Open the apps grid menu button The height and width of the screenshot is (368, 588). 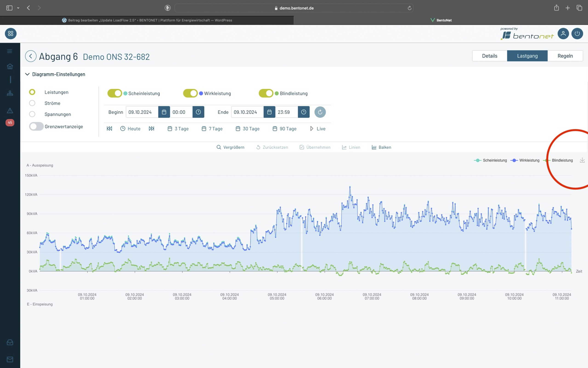11,34
